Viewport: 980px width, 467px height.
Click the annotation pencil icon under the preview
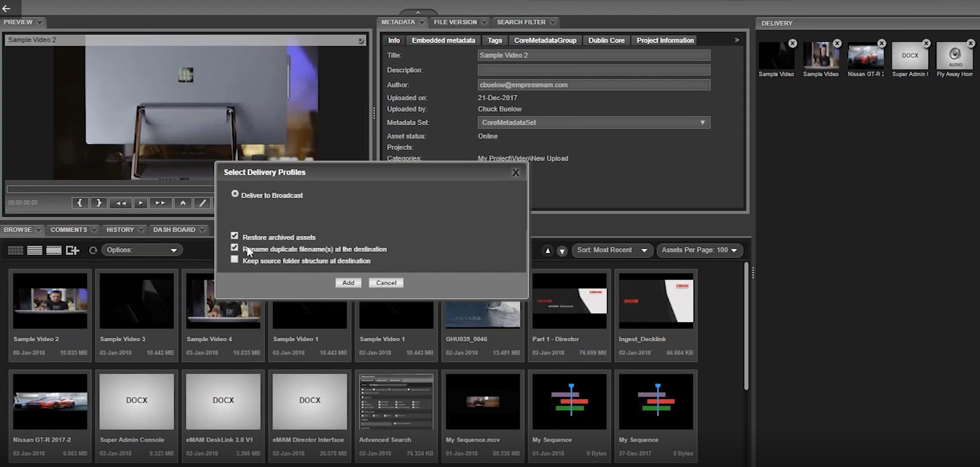coord(201,203)
